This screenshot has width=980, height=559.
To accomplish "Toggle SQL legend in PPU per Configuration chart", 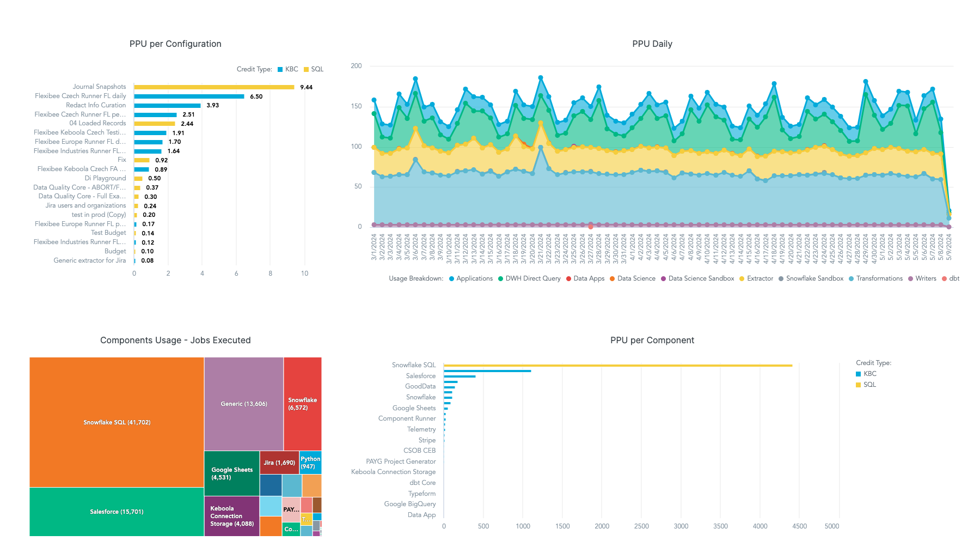I will (x=314, y=69).
